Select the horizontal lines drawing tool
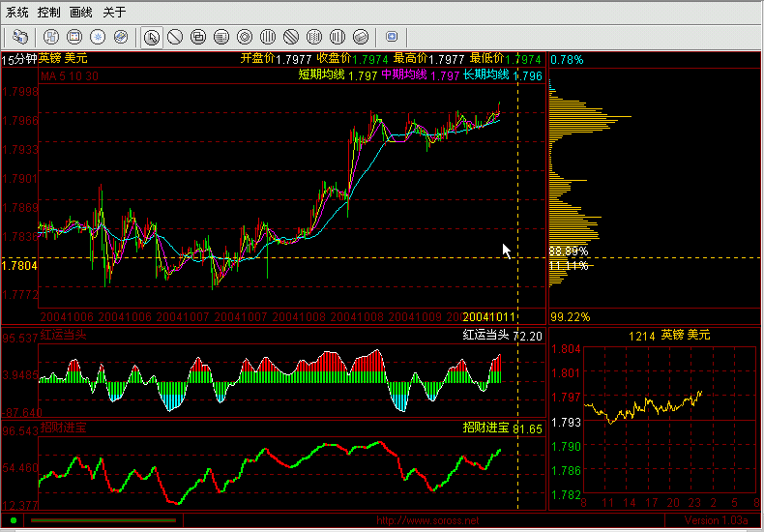This screenshot has width=764, height=532. [x=221, y=37]
